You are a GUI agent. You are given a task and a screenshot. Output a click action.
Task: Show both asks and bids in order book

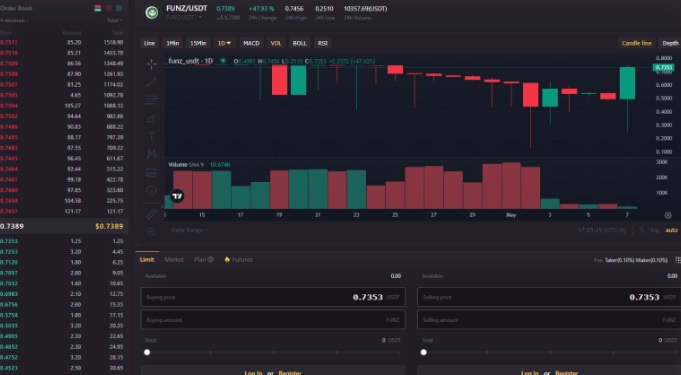click(x=98, y=8)
